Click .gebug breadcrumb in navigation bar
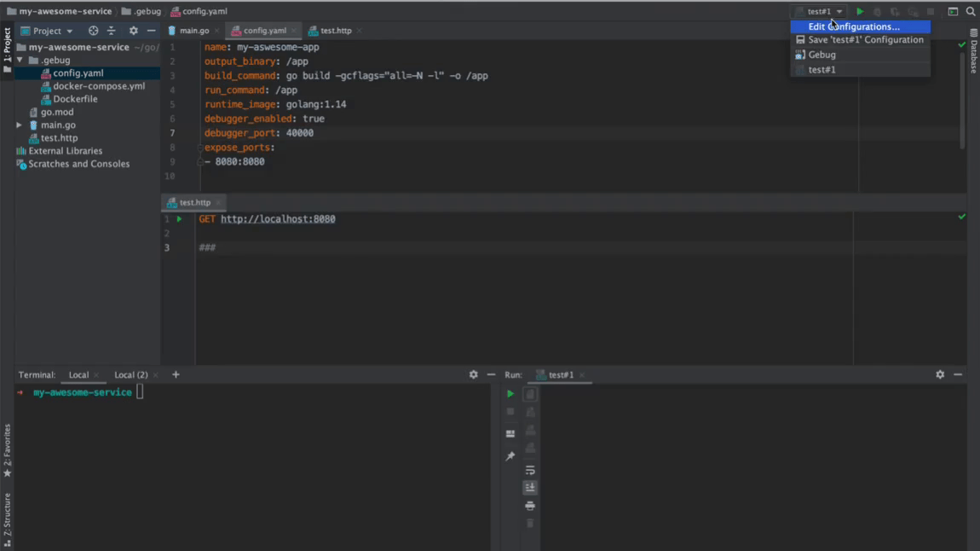980x551 pixels. (x=141, y=11)
